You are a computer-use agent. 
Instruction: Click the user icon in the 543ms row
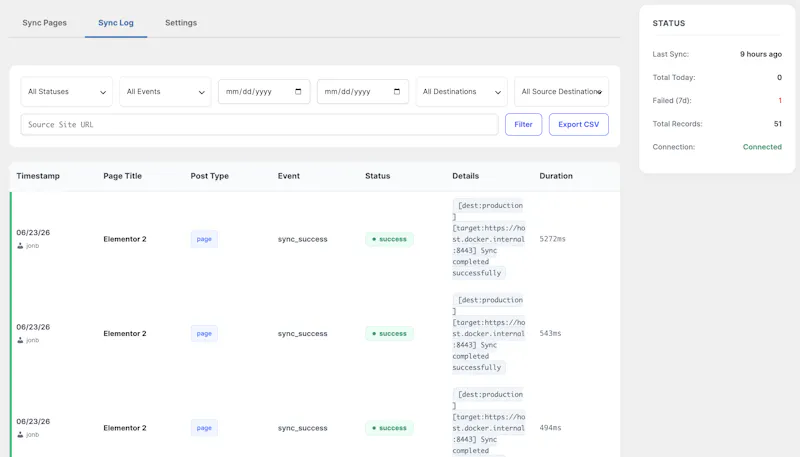pyautogui.click(x=20, y=340)
